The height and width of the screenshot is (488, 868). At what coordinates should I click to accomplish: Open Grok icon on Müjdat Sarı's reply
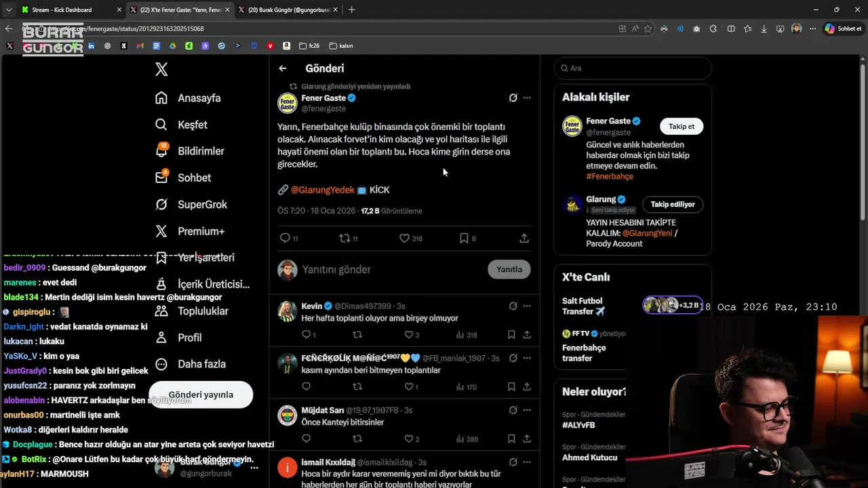(513, 410)
